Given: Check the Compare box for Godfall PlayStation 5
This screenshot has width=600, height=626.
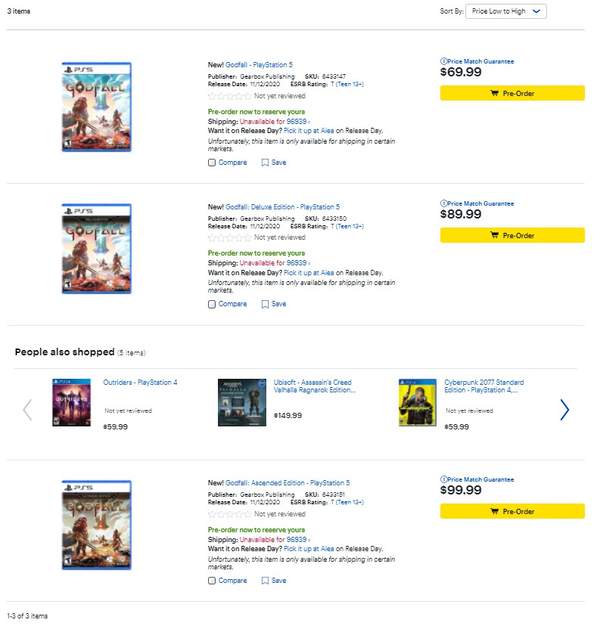Looking at the screenshot, I should [x=212, y=162].
